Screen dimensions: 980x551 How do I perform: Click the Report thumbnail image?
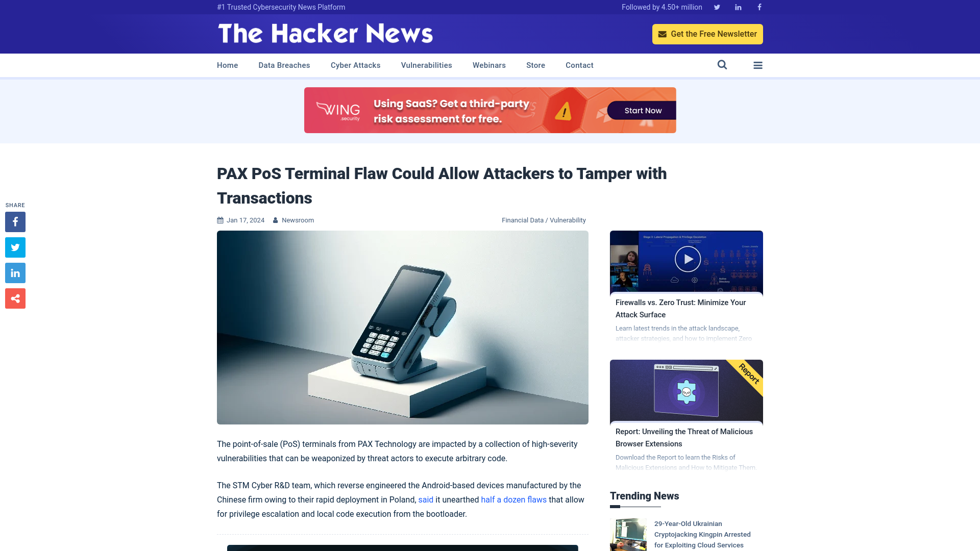[x=686, y=391]
